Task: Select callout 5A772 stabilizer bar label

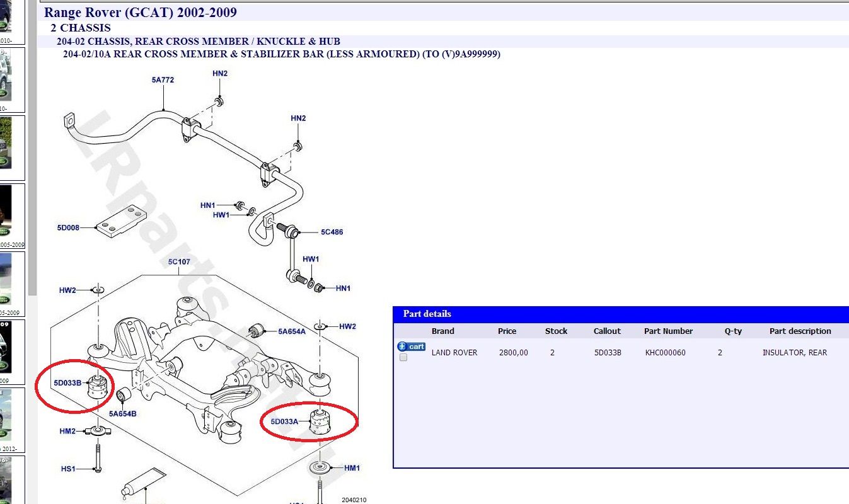Action: tap(163, 80)
